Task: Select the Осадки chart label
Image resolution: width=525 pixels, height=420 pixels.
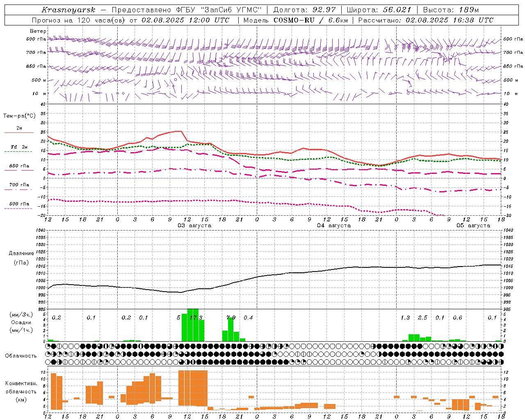Action: [x=21, y=322]
